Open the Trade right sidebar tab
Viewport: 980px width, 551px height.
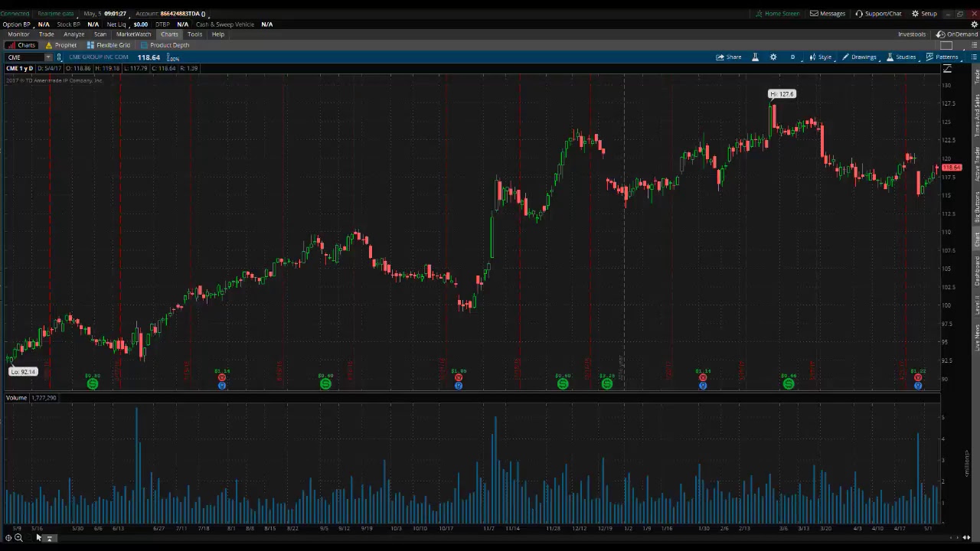pyautogui.click(x=976, y=77)
